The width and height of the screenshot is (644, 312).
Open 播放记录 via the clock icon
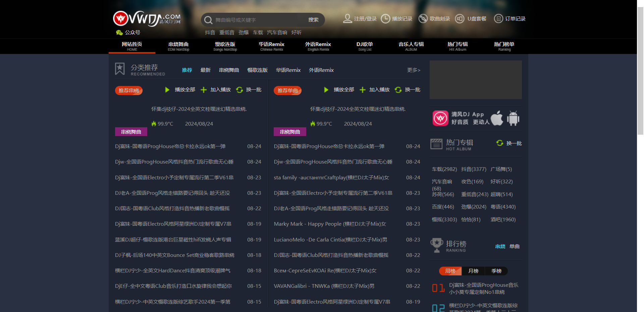(385, 18)
